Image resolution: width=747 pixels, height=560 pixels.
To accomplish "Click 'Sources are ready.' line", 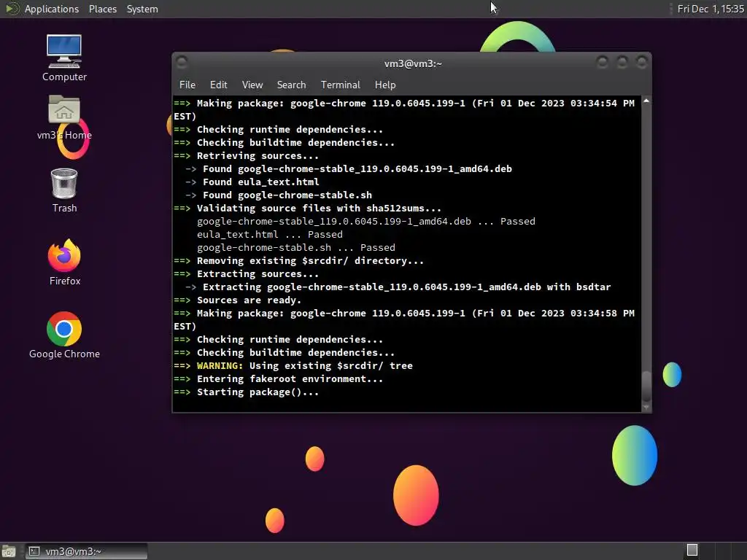I will (237, 300).
